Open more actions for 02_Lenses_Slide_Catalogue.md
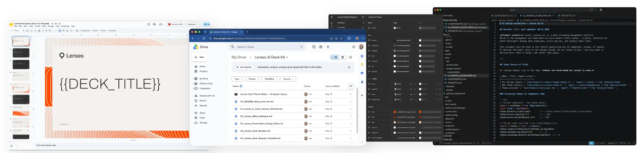Viewport: 644px width, 153px height. pyautogui.click(x=351, y=116)
